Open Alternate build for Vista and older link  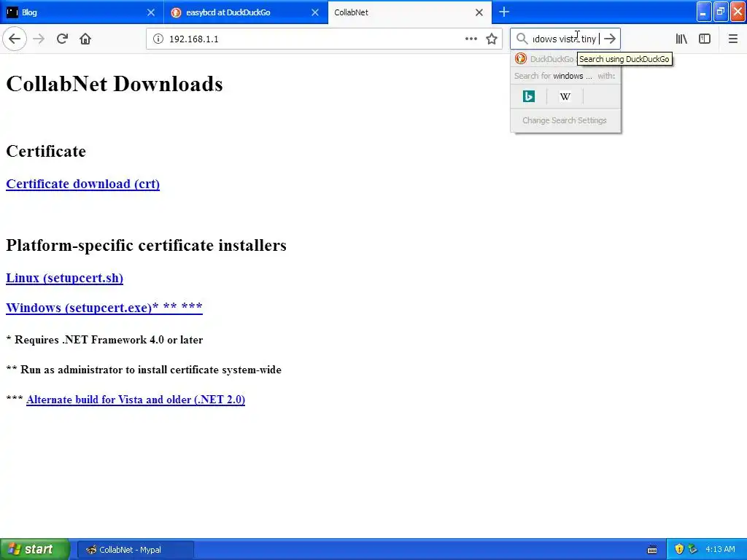coord(136,400)
